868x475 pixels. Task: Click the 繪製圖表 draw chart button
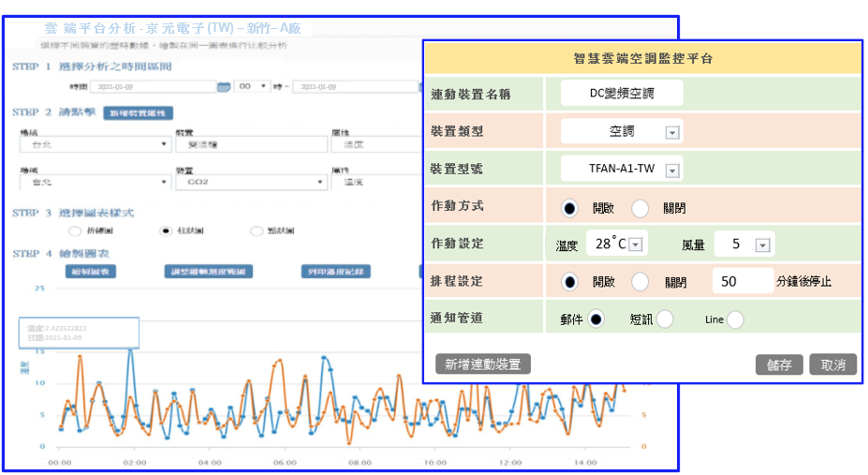(x=91, y=272)
